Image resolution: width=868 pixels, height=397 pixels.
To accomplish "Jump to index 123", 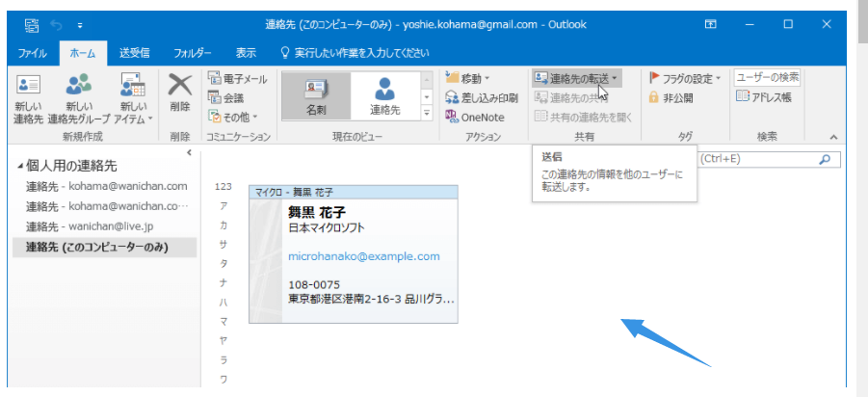I will point(224,186).
